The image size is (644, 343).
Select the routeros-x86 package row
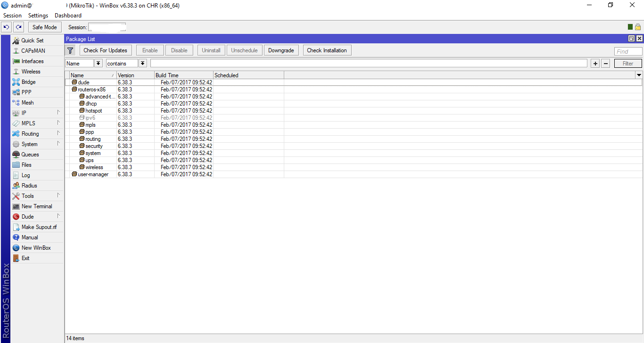coord(354,90)
